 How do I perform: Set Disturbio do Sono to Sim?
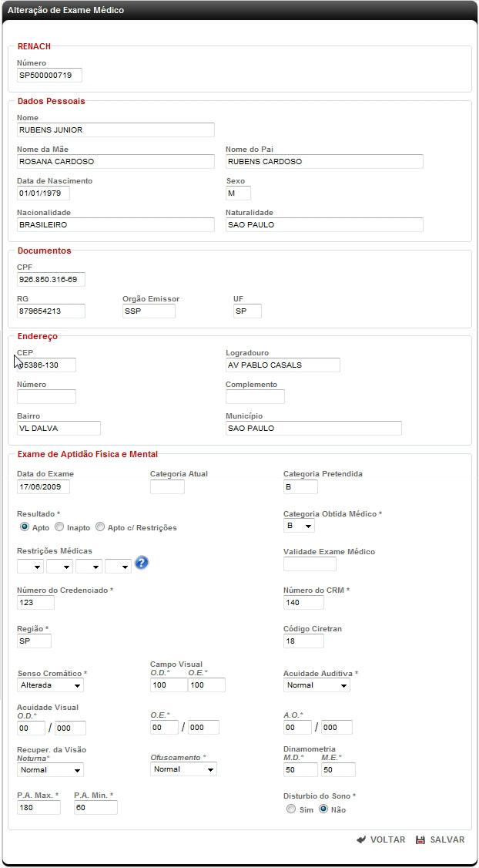point(290,809)
